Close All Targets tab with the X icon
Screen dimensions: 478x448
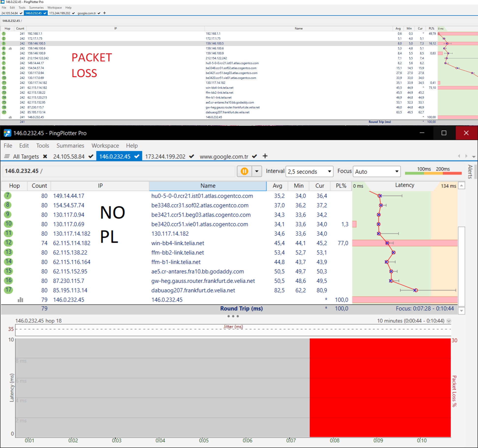(x=45, y=156)
